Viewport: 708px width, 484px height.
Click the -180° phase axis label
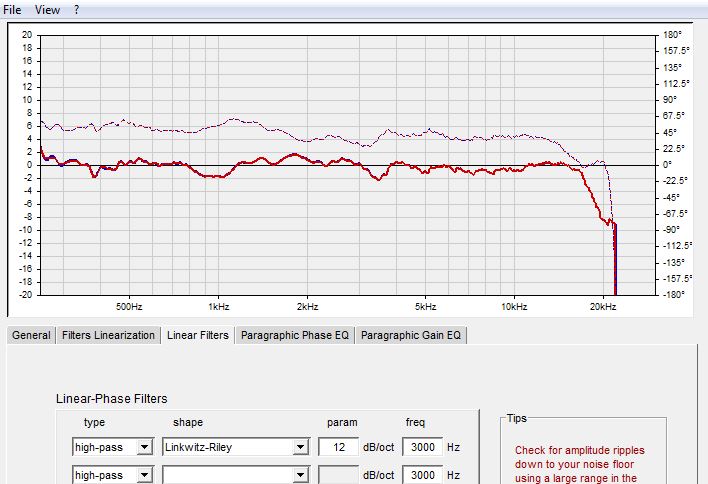(x=674, y=295)
